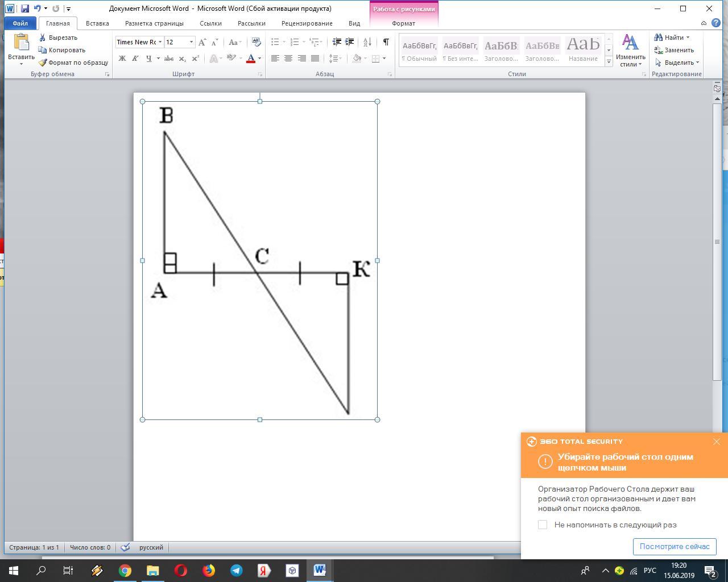Toggle underline (Ч) formatting
Screen dimensions: 728x582
tap(148, 59)
